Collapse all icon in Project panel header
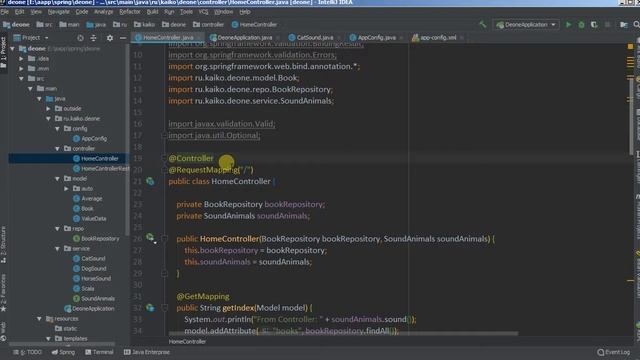Viewport: 640px width, 360px height. tap(93, 38)
